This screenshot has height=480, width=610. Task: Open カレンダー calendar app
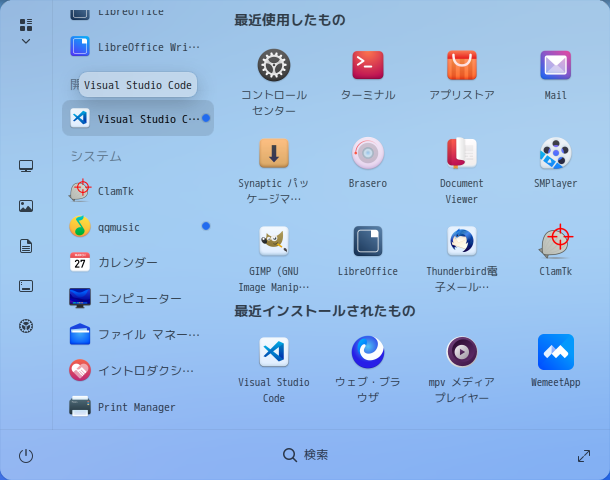[x=138, y=262]
